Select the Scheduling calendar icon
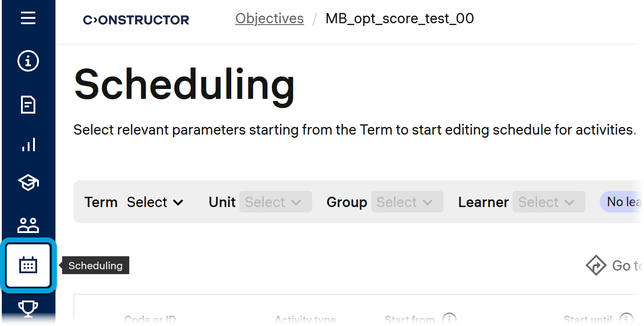Screen dimensions: 644x326 point(28,266)
